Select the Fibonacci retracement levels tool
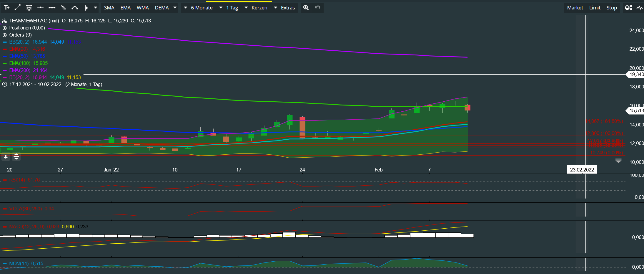This screenshot has width=644, height=274. (29, 8)
